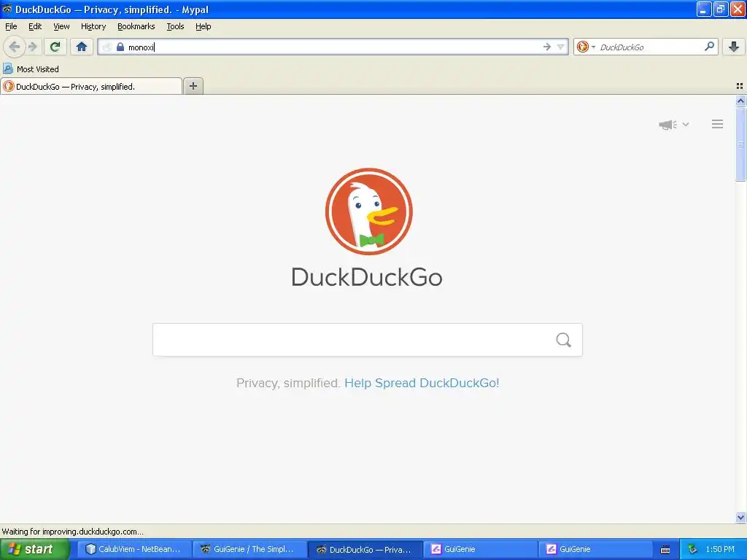
Task: Click the tray icon beside the clock
Action: [693, 549]
